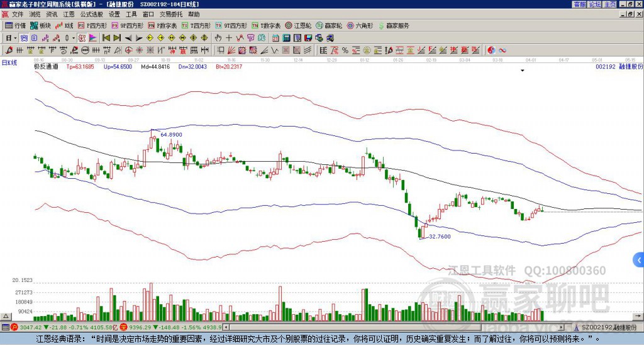The image size is (644, 345).
Task: Open the calendar 21 icon
Action: 275,38
